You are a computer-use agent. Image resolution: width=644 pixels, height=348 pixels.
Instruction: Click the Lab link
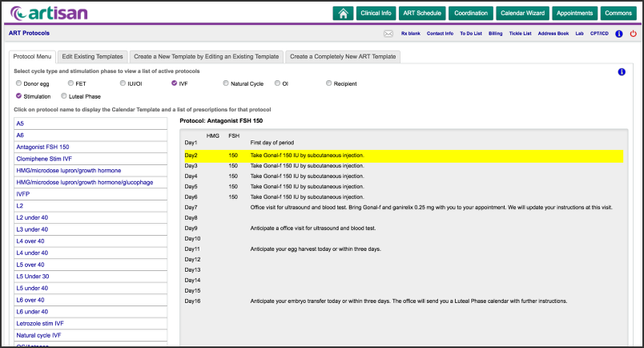point(579,34)
